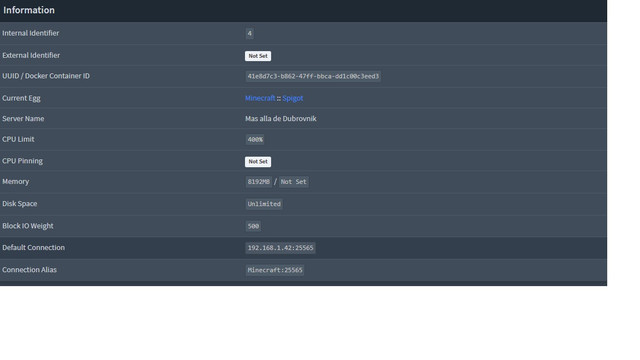
Task: Select the Block IO Weight value 500
Action: pyautogui.click(x=253, y=226)
